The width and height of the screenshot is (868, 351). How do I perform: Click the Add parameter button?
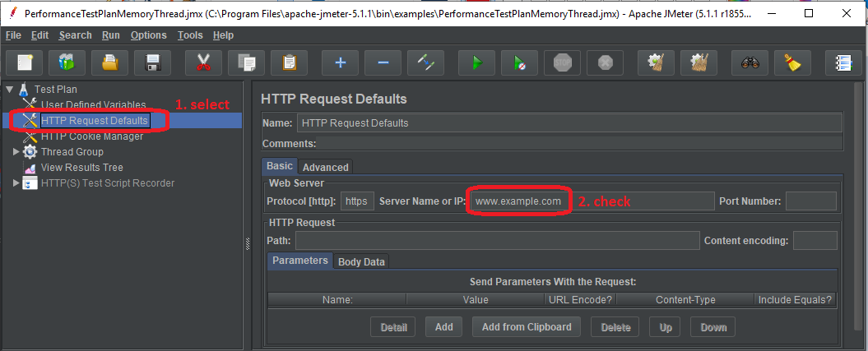point(443,327)
